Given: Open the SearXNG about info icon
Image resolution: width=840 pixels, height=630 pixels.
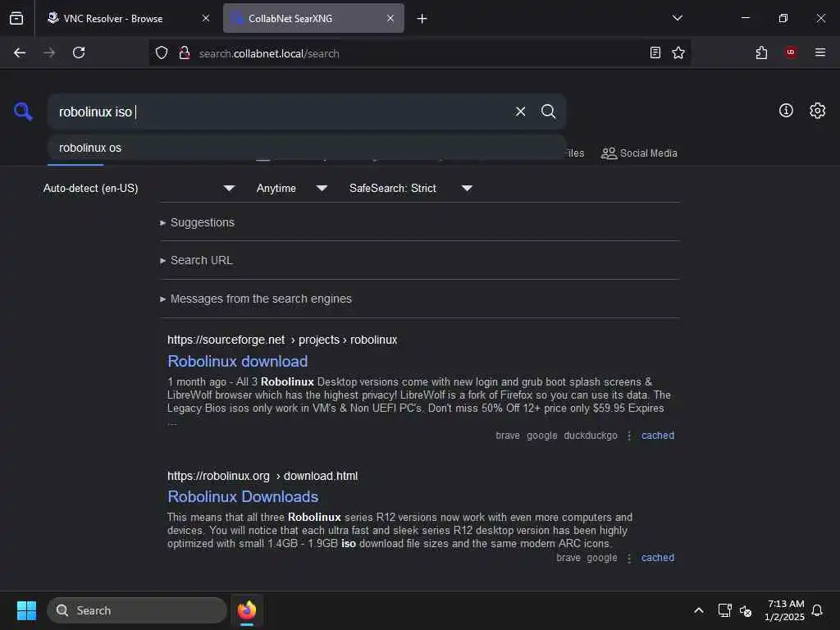Looking at the screenshot, I should (786, 111).
